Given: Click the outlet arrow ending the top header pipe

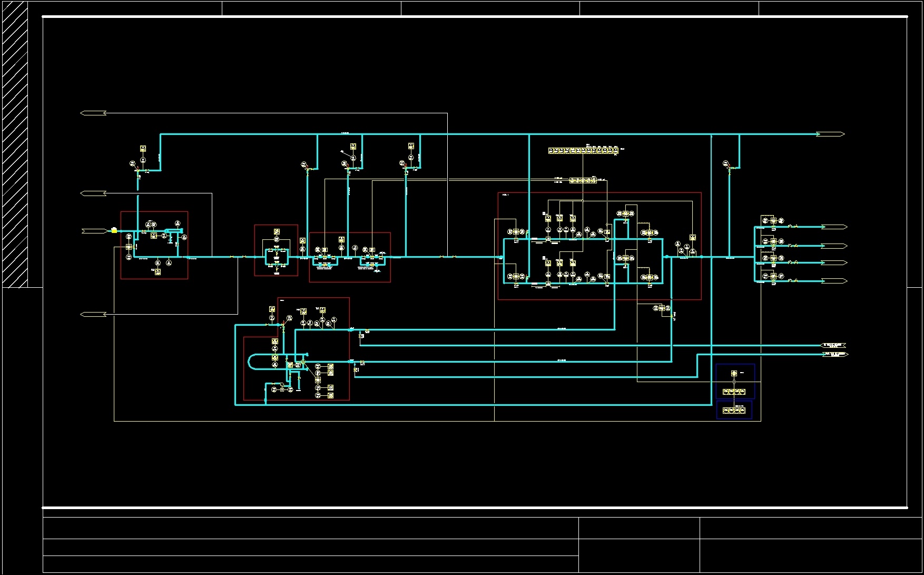Looking at the screenshot, I should point(831,134).
